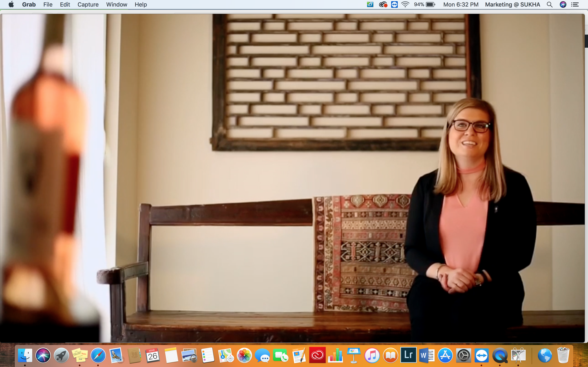Launch Microsoft Word from Dock
The image size is (588, 367).
427,355
